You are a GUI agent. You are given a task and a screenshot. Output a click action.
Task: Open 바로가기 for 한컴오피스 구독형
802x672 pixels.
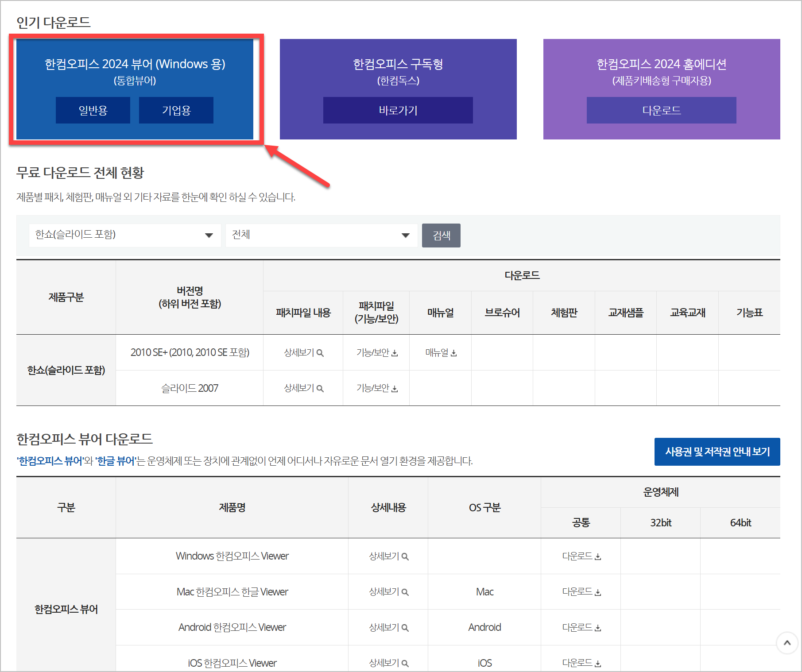click(x=398, y=110)
